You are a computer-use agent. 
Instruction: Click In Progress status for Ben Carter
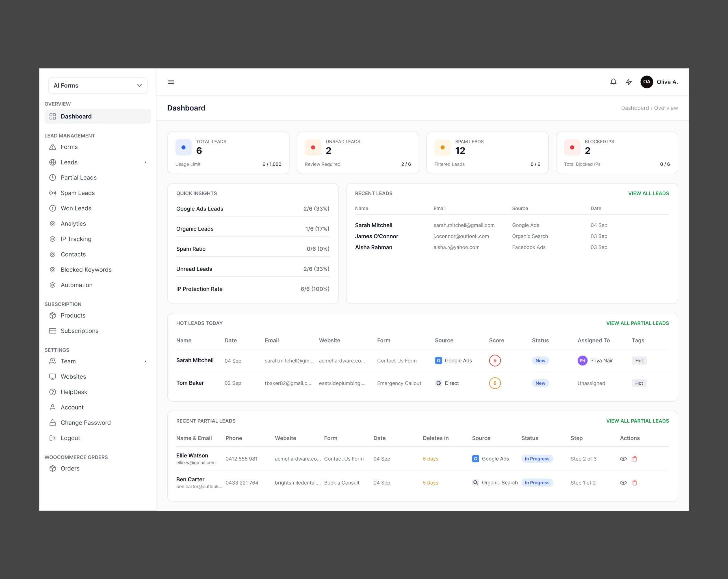(537, 483)
